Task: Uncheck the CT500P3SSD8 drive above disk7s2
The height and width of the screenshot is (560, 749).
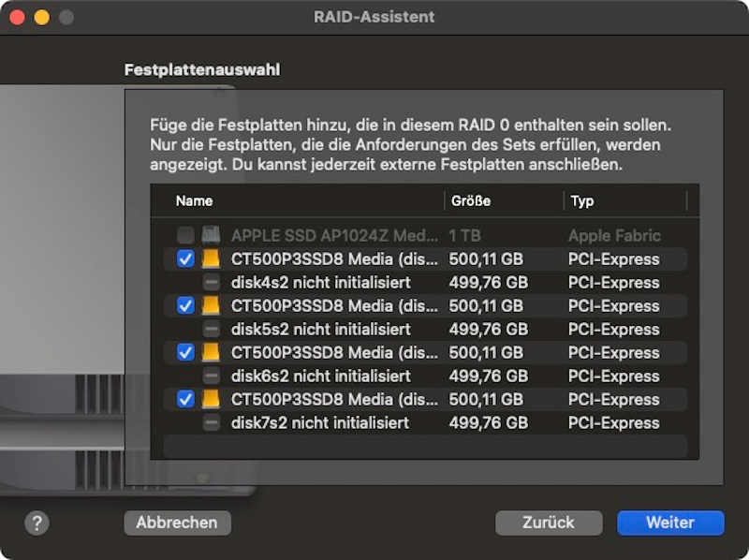Action: 185,400
